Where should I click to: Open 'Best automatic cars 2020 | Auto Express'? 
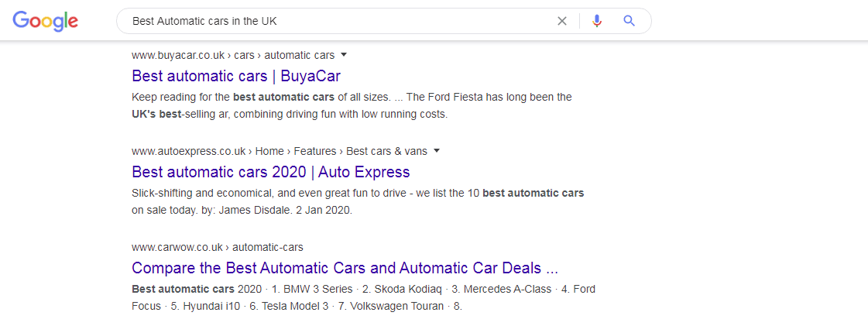[x=271, y=172]
